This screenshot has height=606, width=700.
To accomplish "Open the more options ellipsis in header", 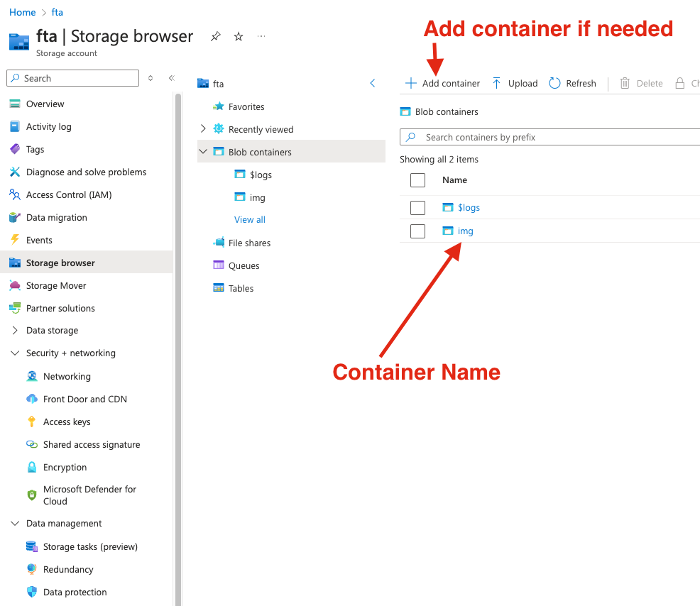I will (261, 36).
